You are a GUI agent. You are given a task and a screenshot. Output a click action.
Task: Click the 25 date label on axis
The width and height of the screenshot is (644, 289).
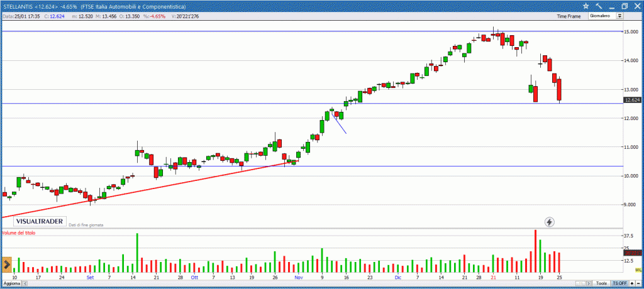coord(559,278)
